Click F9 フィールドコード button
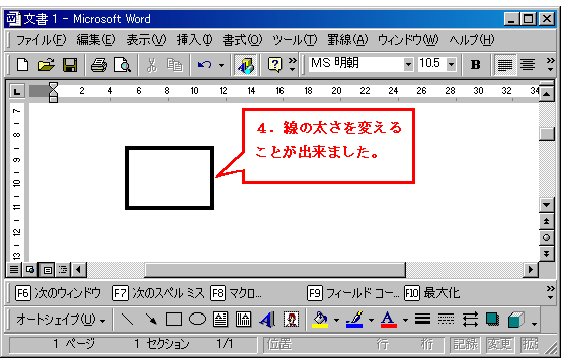This screenshot has width=574, height=364. 353,293
